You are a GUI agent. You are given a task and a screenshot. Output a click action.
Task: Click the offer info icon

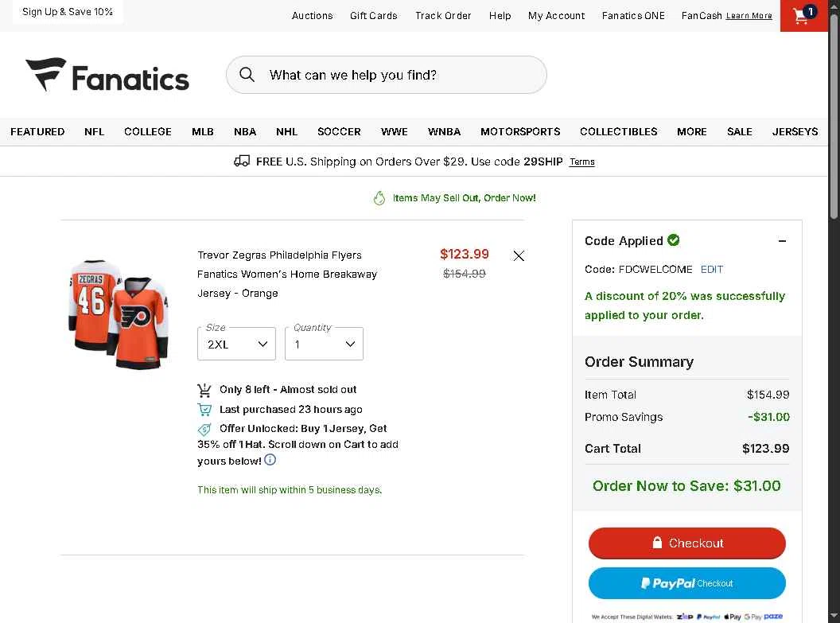(270, 460)
